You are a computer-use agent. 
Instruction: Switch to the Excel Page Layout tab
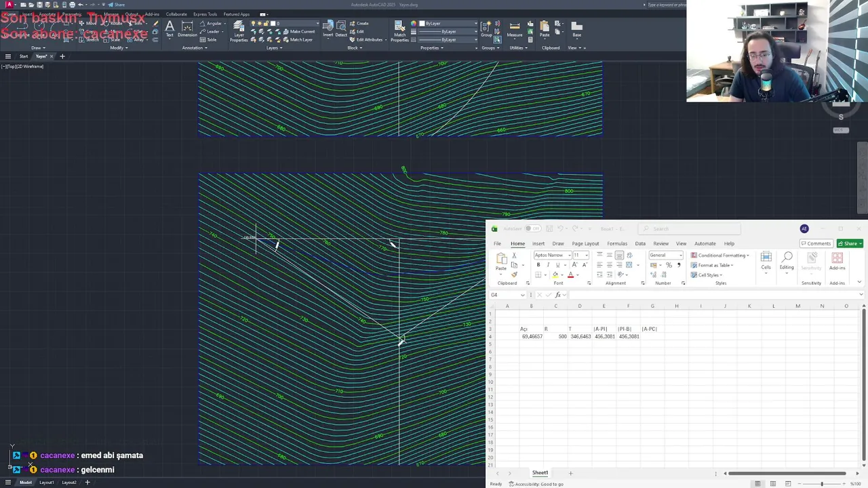[585, 243]
